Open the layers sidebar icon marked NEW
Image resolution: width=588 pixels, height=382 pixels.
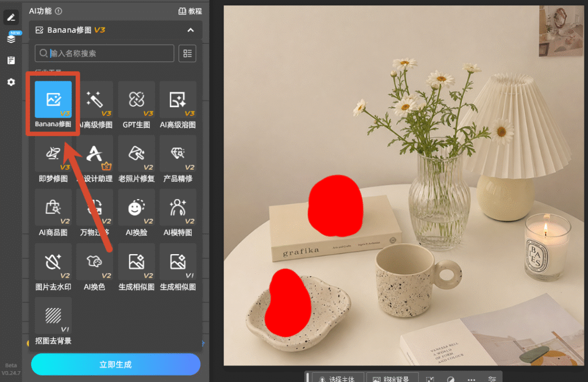11,37
